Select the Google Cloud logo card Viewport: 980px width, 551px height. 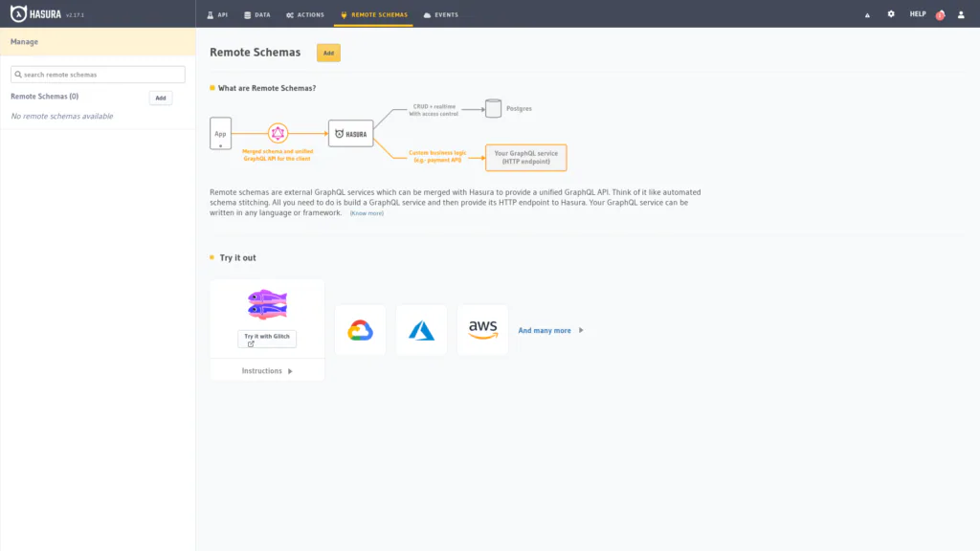pyautogui.click(x=360, y=330)
